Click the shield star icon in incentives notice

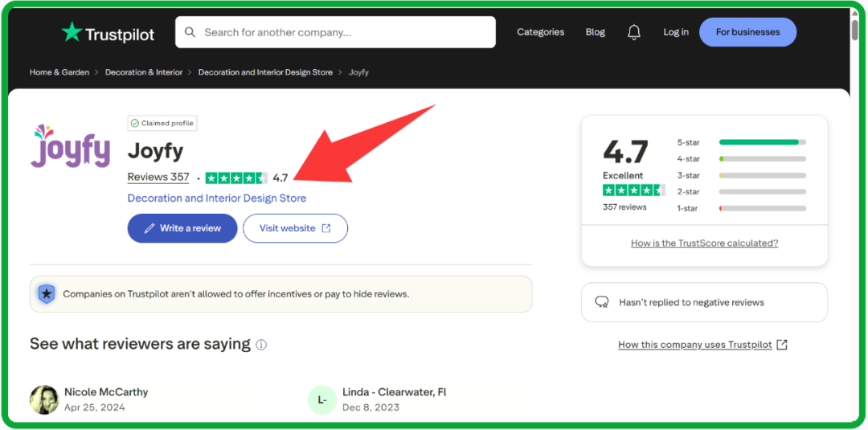(47, 294)
